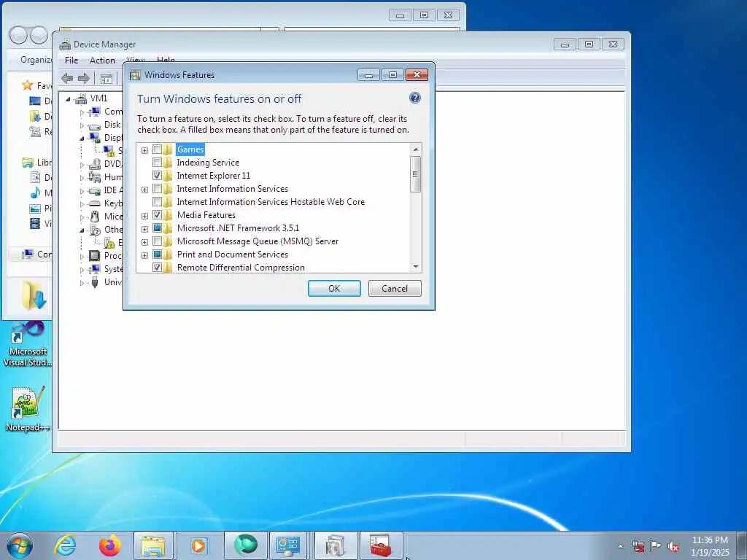Click the Favorites star in Explorer sidebar
The image size is (747, 560).
click(28, 85)
